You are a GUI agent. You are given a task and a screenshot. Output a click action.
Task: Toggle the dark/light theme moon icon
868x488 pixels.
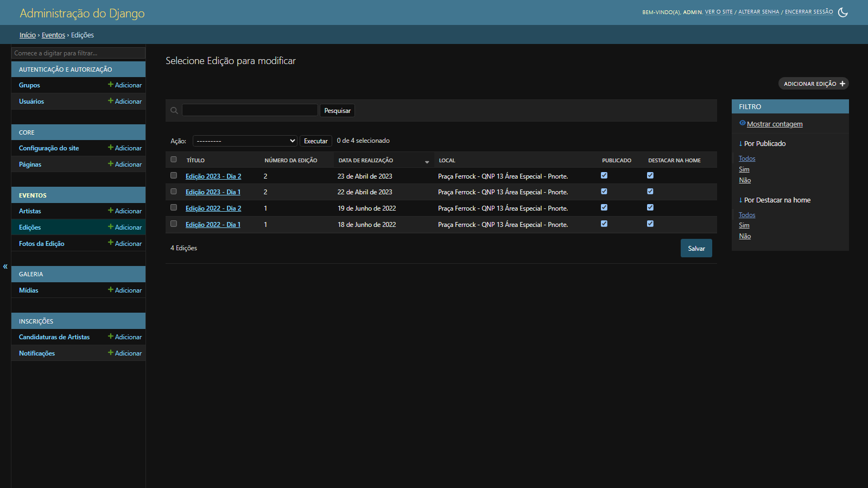coord(842,12)
